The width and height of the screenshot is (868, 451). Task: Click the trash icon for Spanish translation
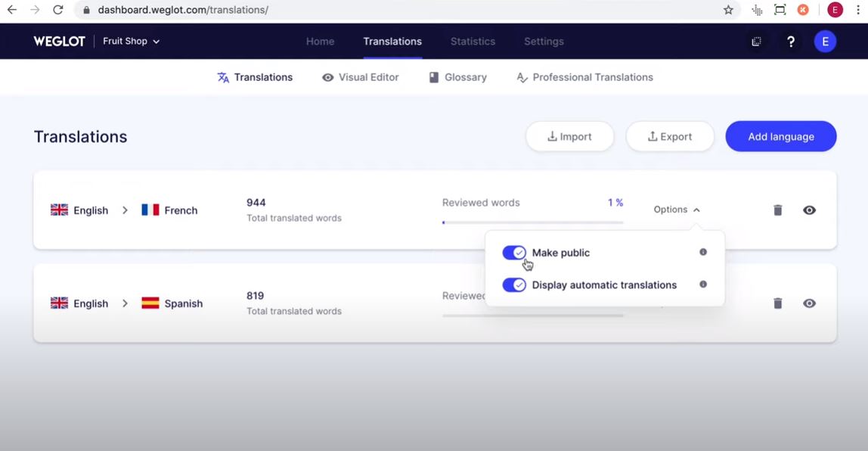(778, 303)
